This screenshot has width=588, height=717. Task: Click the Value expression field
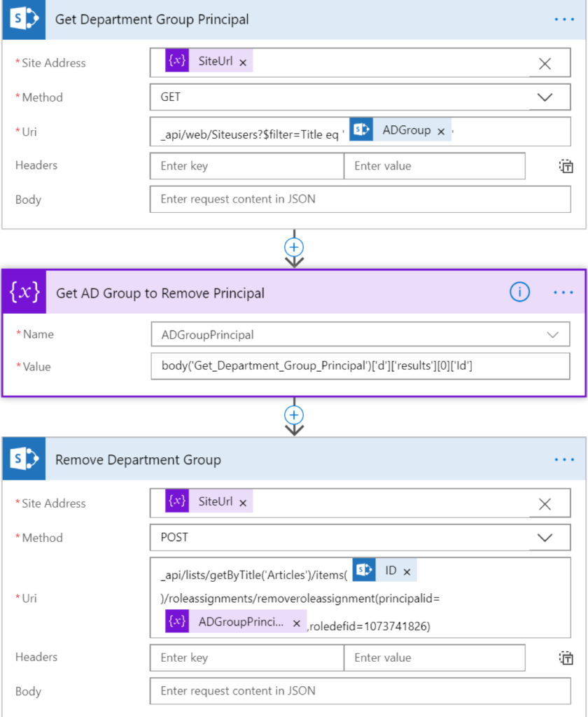coord(360,366)
